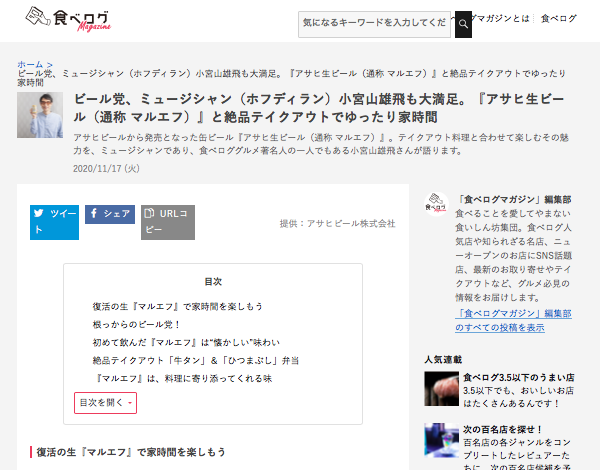
Task: Type in the keyword search field
Action: (376, 23)
